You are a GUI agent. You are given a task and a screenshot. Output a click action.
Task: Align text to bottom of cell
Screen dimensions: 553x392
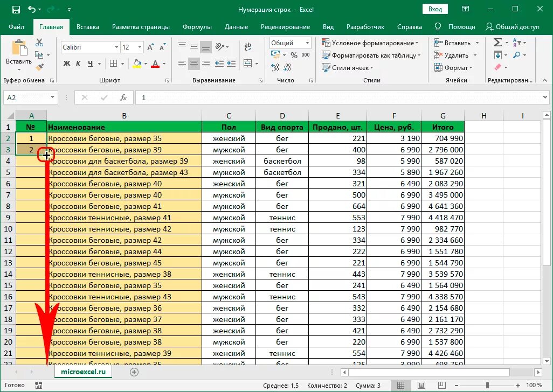[x=205, y=46]
